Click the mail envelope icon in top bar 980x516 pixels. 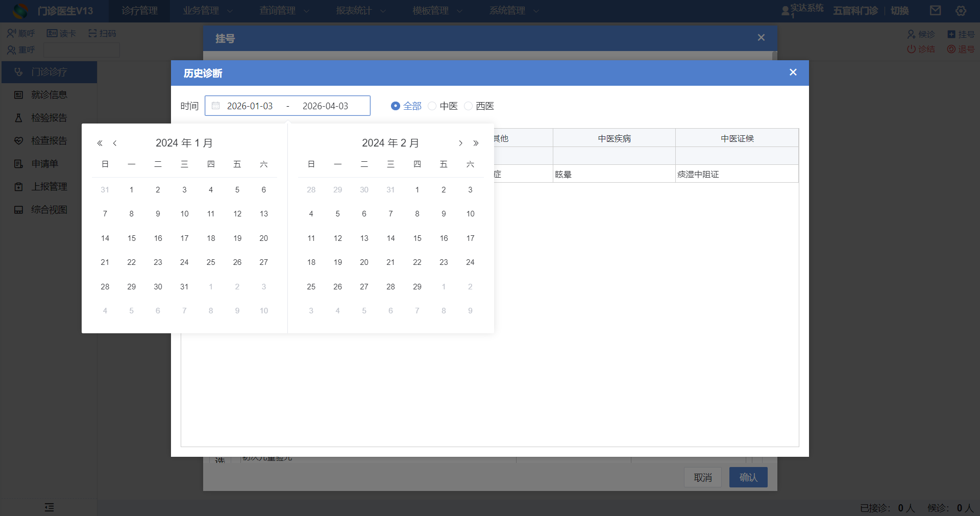point(935,11)
